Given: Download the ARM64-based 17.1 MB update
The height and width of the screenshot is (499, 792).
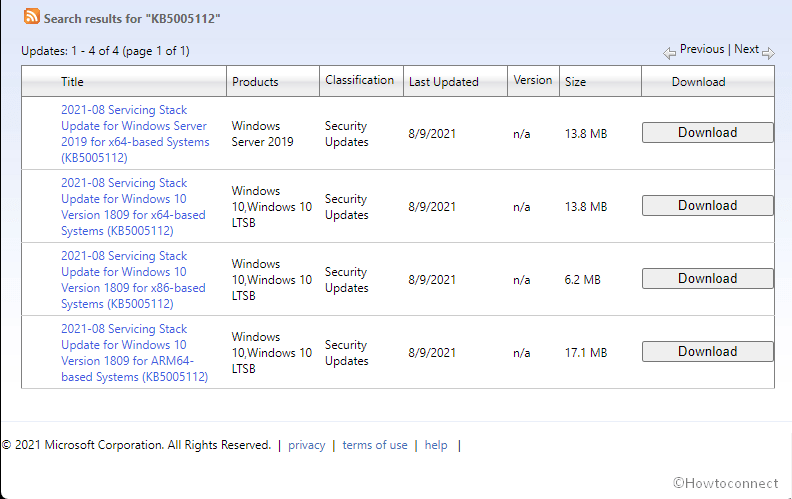Looking at the screenshot, I should click(x=708, y=352).
